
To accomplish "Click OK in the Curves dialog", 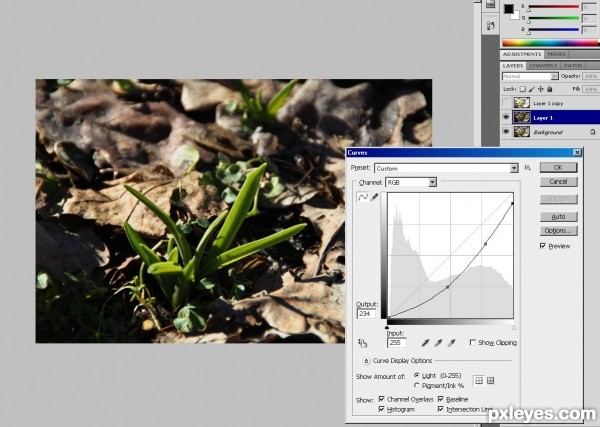I will pyautogui.click(x=558, y=167).
